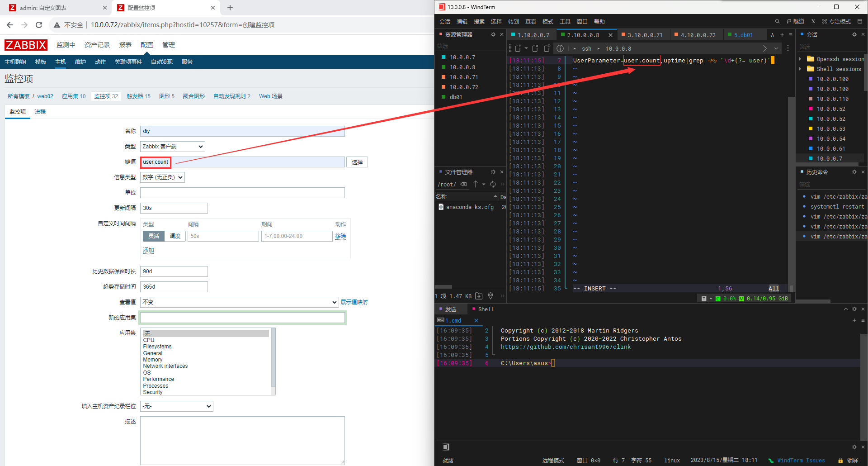
Task: Click the 描述 description textarea
Action: coord(242,441)
